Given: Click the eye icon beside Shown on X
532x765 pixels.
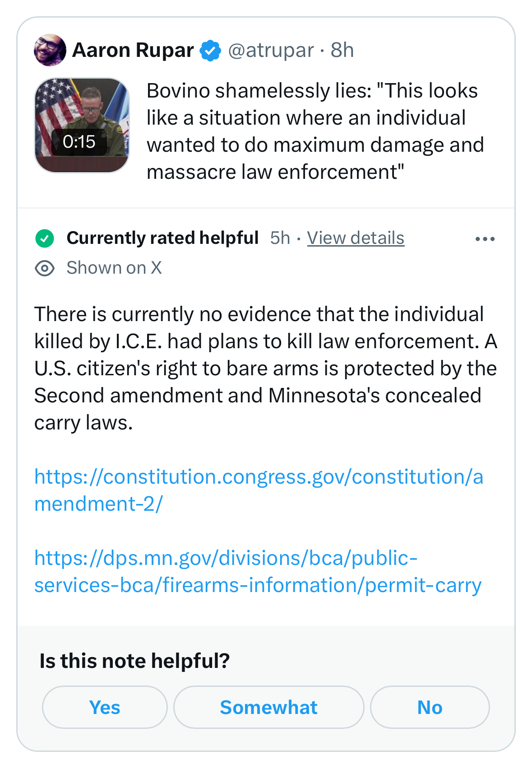Looking at the screenshot, I should click(x=45, y=268).
